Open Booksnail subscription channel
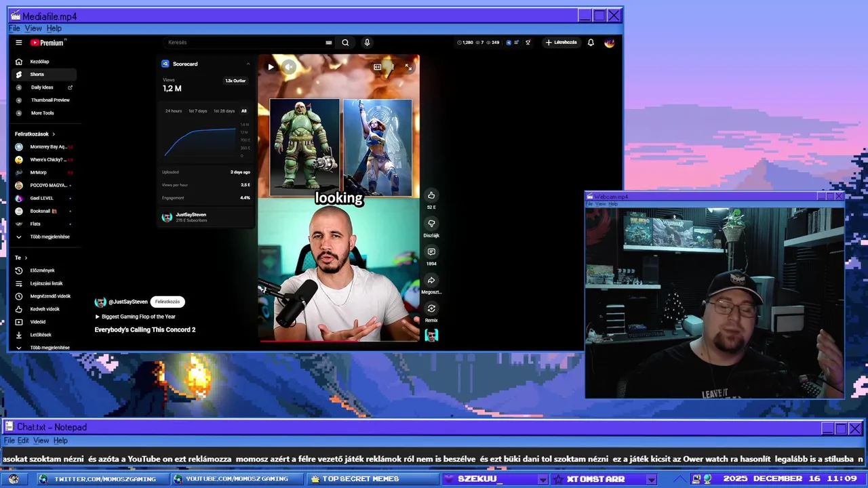 point(45,211)
